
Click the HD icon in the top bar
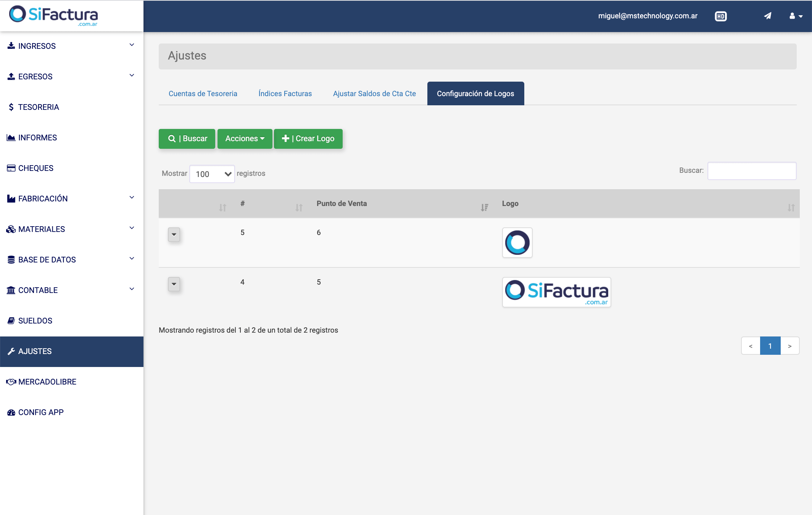721,16
